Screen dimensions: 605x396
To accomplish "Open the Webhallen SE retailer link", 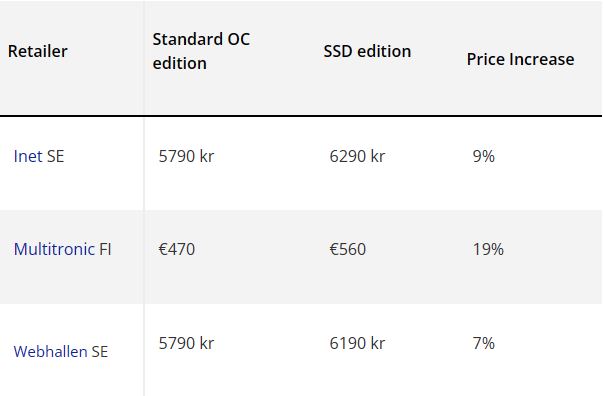I will 61,352.
